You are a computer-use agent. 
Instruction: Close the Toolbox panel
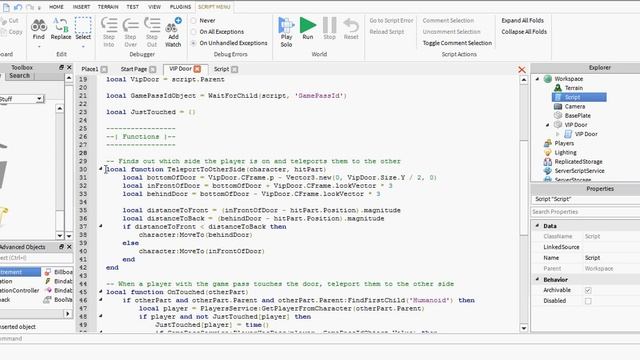[69, 67]
